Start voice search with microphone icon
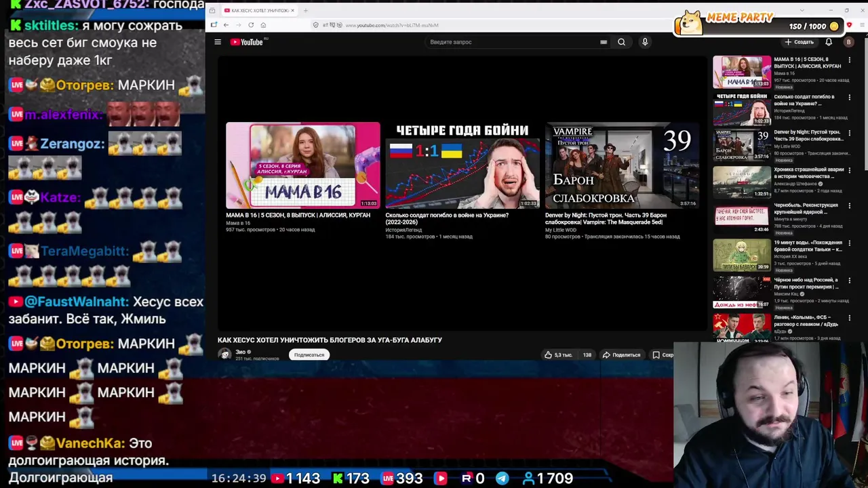Screen dimensions: 868x488 [x=645, y=42]
